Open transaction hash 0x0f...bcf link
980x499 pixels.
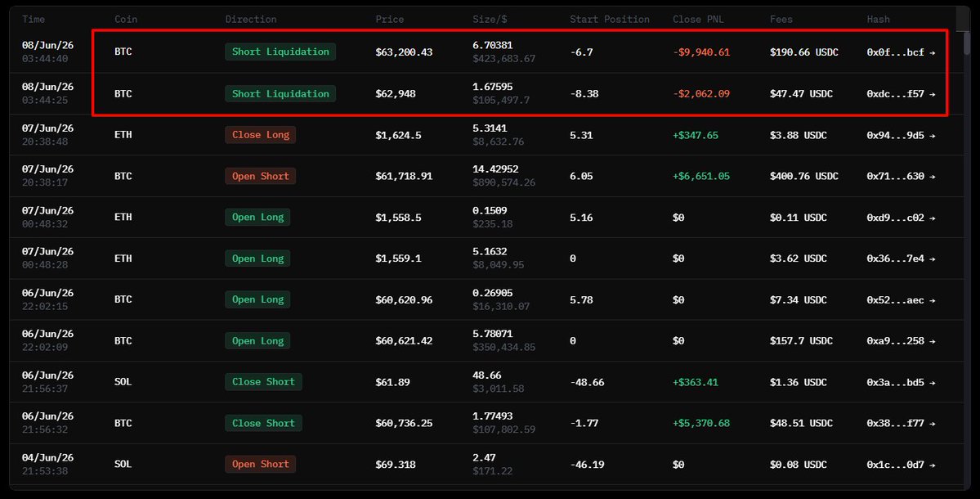901,52
